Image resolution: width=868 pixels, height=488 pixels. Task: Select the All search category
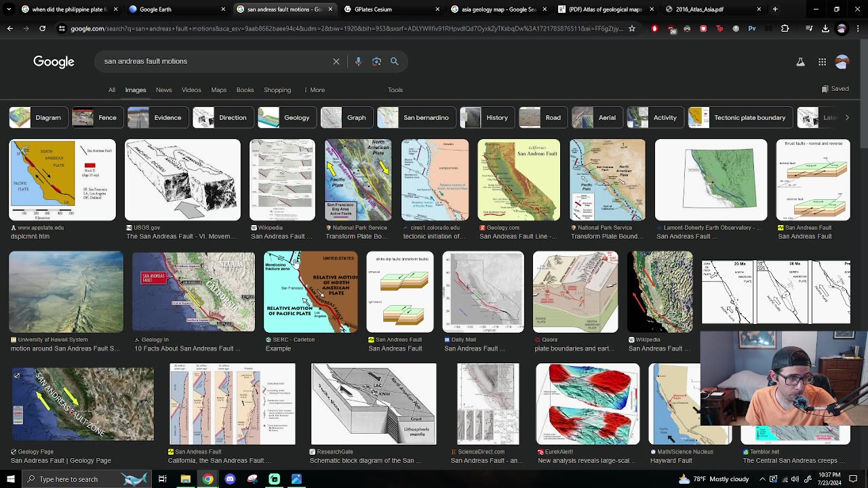112,90
